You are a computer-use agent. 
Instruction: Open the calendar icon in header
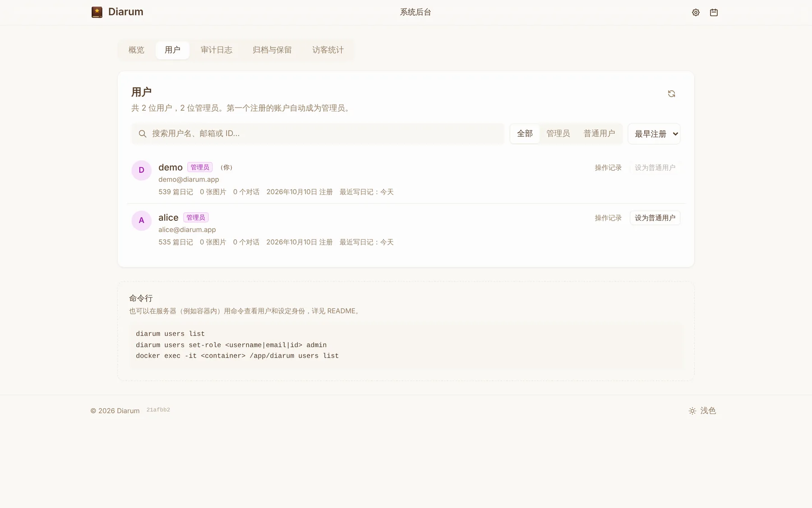point(714,13)
